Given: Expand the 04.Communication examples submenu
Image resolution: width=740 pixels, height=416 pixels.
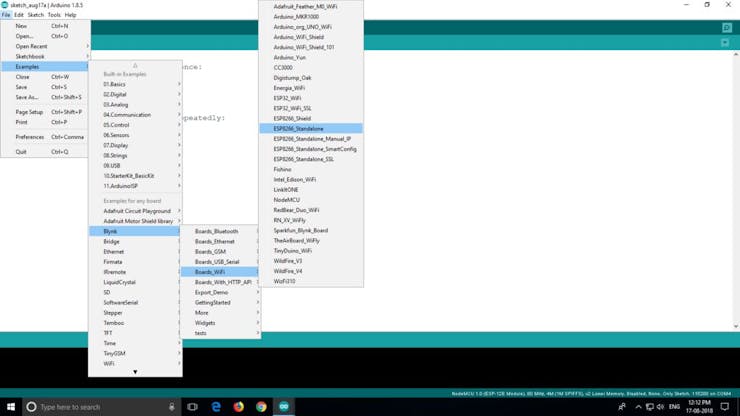Looking at the screenshot, I should 135,115.
